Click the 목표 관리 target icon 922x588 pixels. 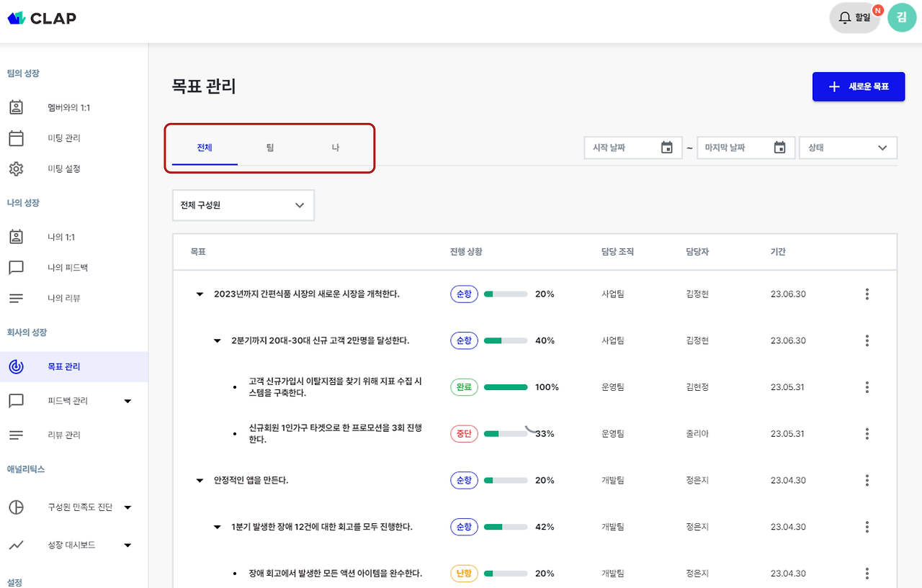coord(16,366)
